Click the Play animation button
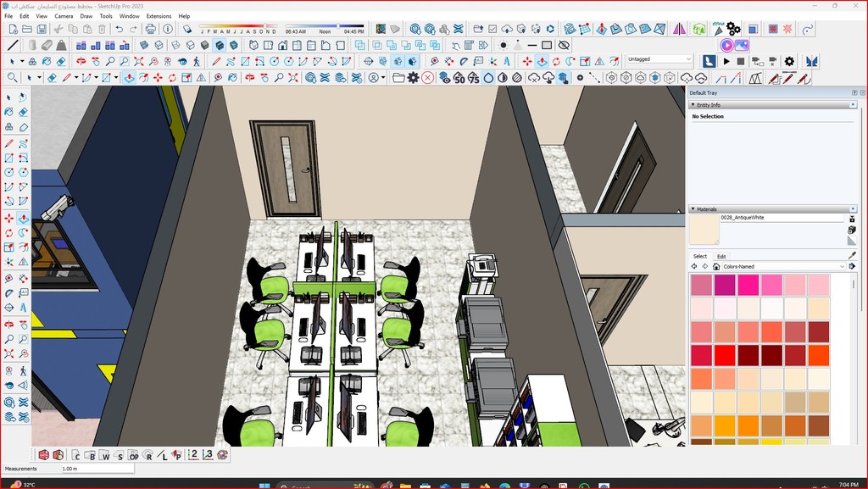Viewport: 868px width, 489px height. click(726, 61)
